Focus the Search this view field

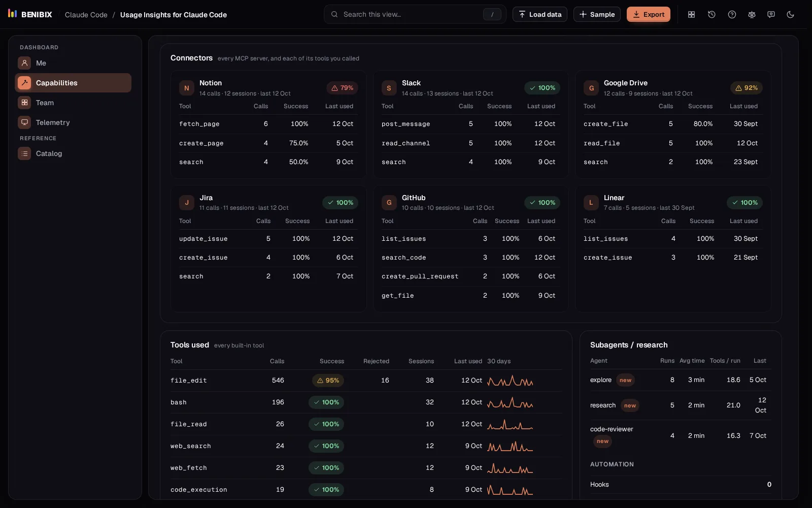pos(415,14)
